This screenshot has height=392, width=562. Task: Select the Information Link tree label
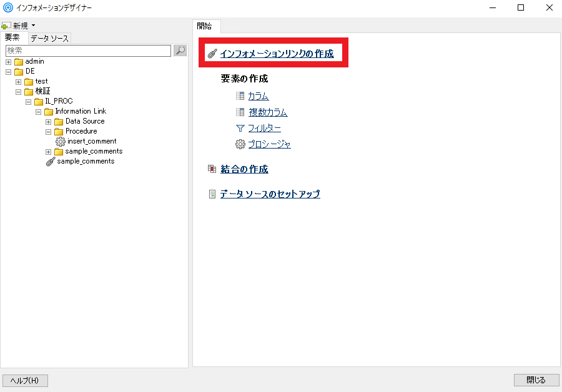(x=81, y=111)
